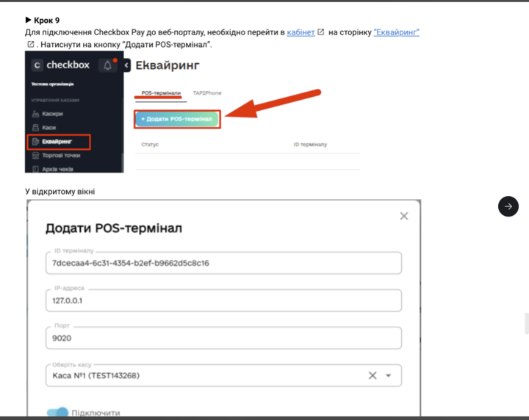Switch to the POS-термінали tab
529x420 pixels.
161,93
